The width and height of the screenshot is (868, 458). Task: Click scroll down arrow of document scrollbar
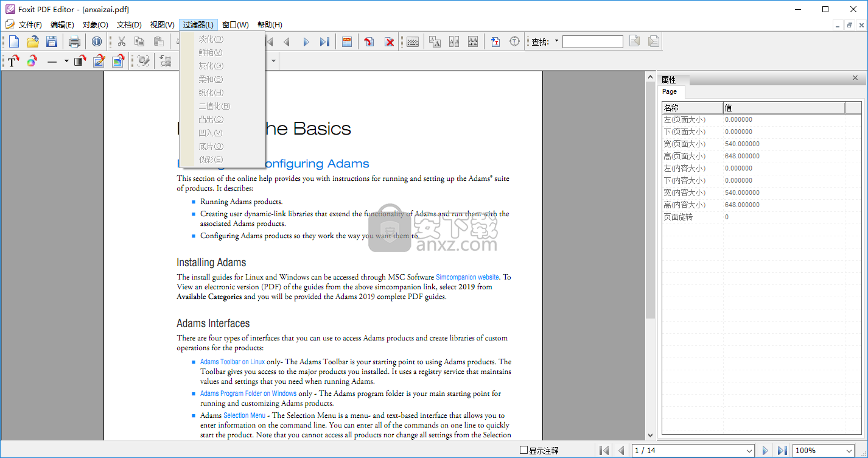pos(650,435)
